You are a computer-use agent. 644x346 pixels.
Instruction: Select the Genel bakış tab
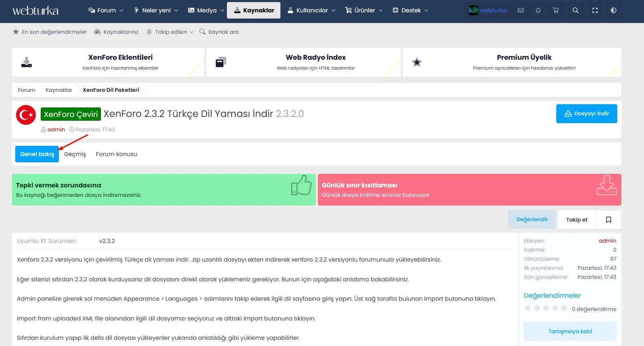coord(37,154)
